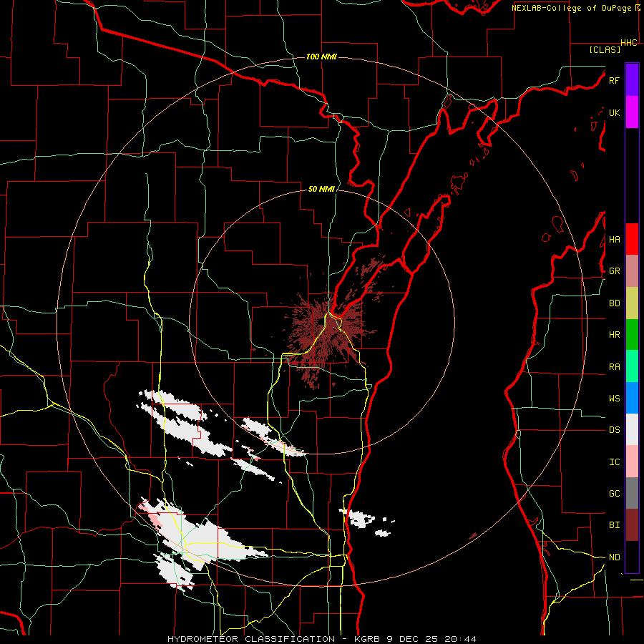This screenshot has height=644, width=644.
Task: Click the GR dusty pink legend swatch
Action: pyautogui.click(x=632, y=271)
